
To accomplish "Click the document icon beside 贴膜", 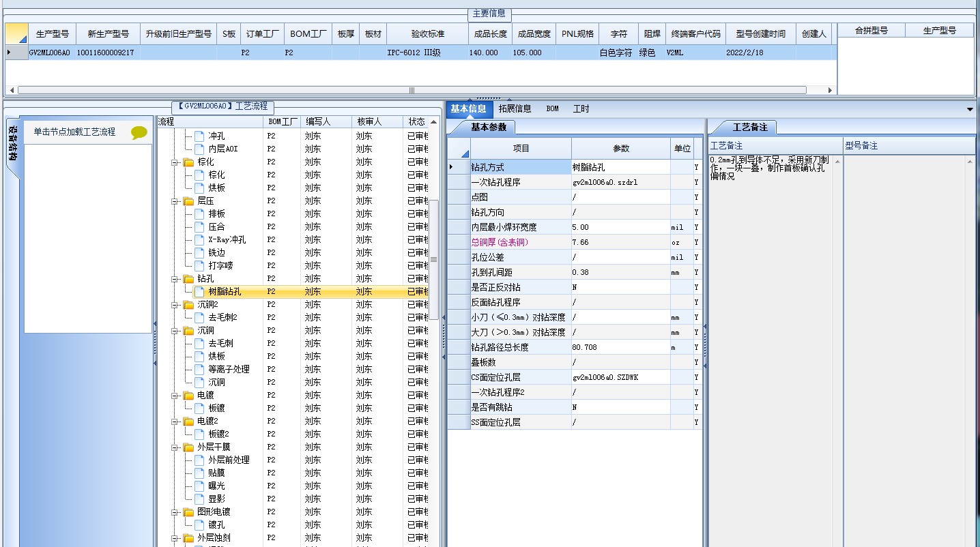I will coord(199,473).
